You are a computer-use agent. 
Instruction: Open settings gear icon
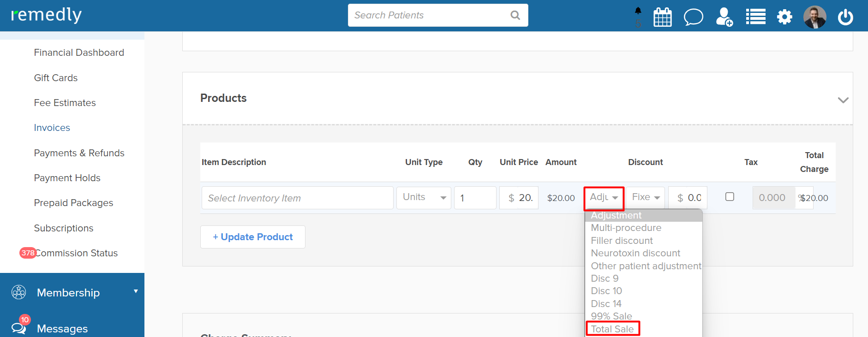[784, 18]
